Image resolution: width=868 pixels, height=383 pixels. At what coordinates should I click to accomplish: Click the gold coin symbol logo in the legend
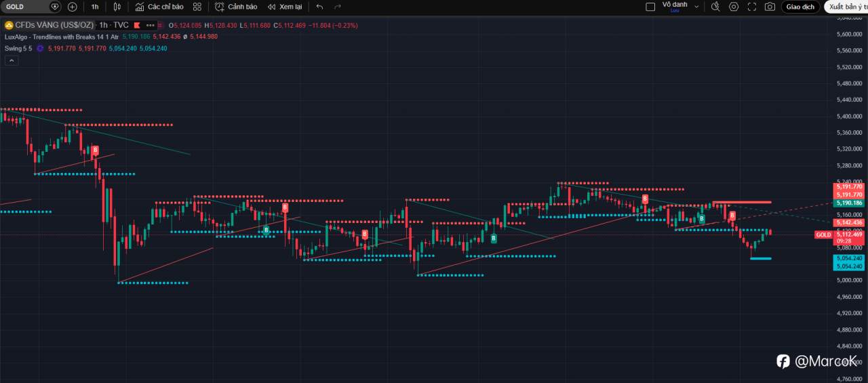9,25
